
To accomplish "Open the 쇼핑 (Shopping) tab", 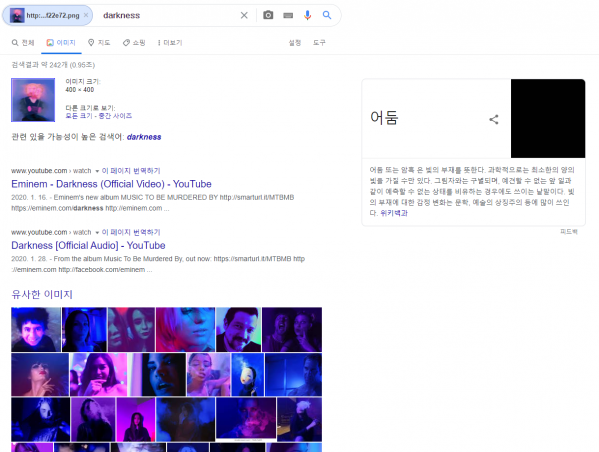I will pos(134,42).
